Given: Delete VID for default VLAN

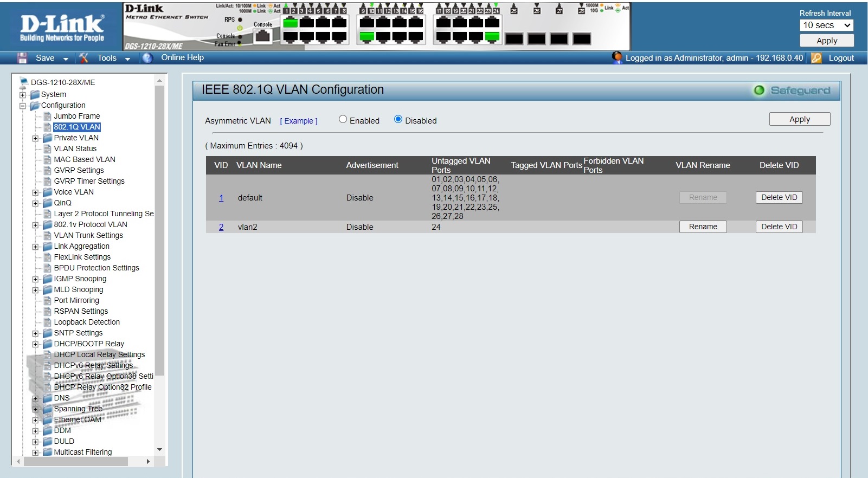Looking at the screenshot, I should pyautogui.click(x=779, y=197).
